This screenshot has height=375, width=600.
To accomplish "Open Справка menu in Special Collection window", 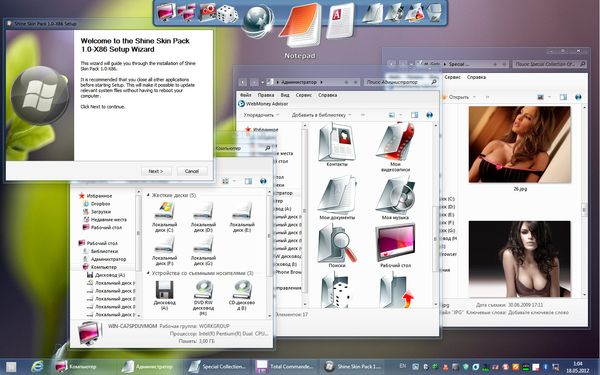I will coord(476,77).
